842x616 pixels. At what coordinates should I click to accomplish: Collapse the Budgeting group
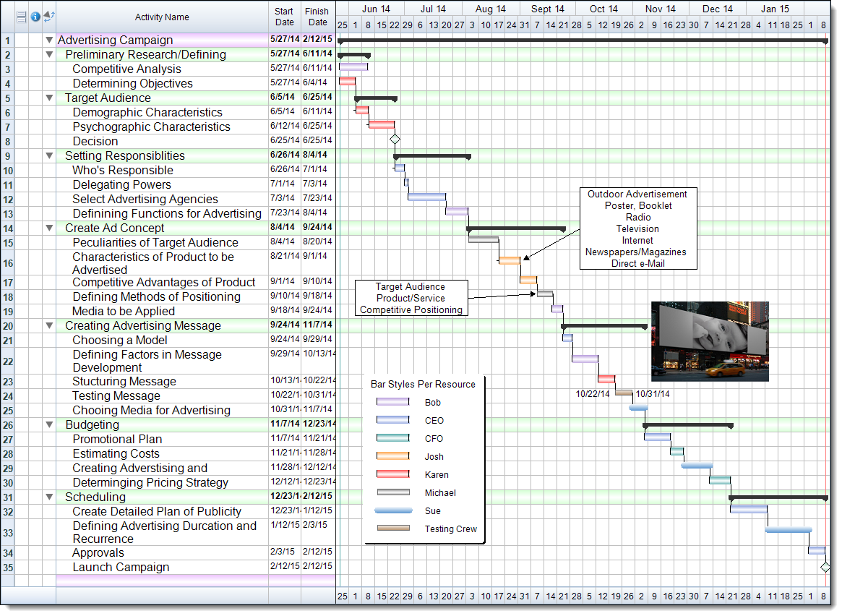pyautogui.click(x=49, y=424)
